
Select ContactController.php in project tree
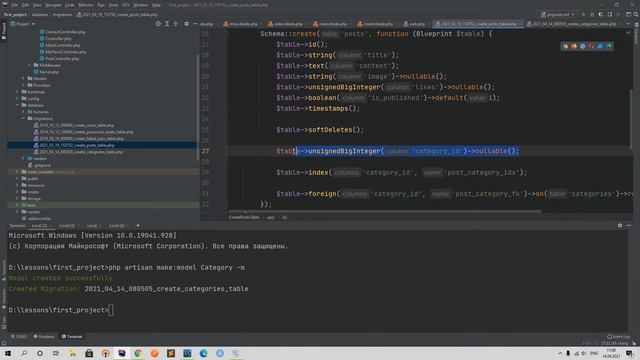62,32
